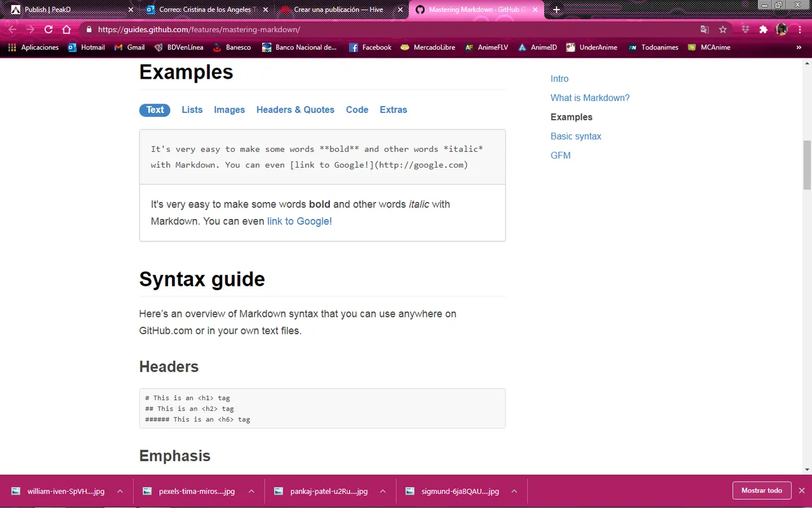Open the Hotmail bookmark
Viewport: 812px width, 508px height.
point(86,47)
